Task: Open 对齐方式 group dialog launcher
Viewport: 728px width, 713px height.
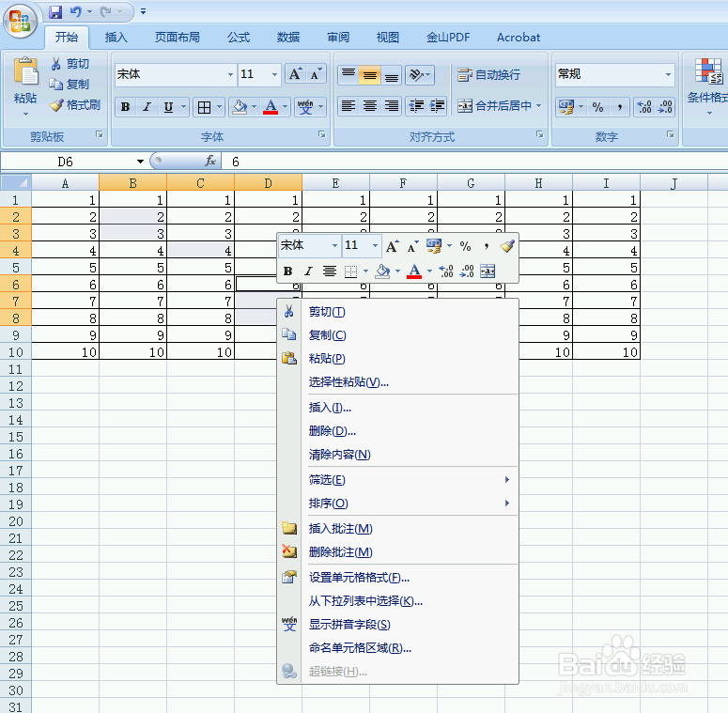Action: pyautogui.click(x=539, y=134)
